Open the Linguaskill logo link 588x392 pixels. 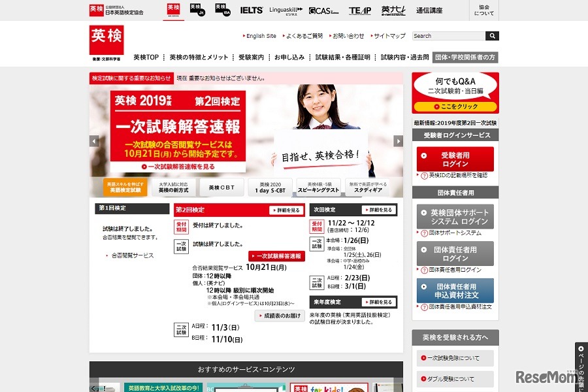286,10
